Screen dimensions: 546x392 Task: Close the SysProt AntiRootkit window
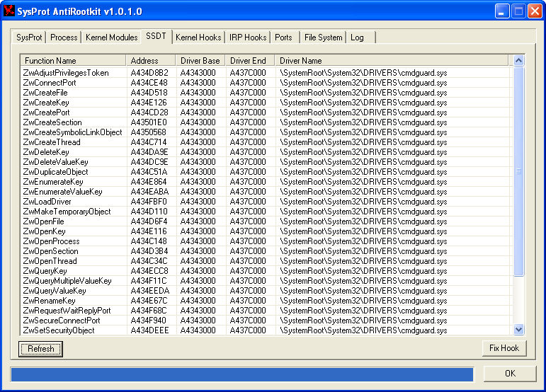coord(535,11)
